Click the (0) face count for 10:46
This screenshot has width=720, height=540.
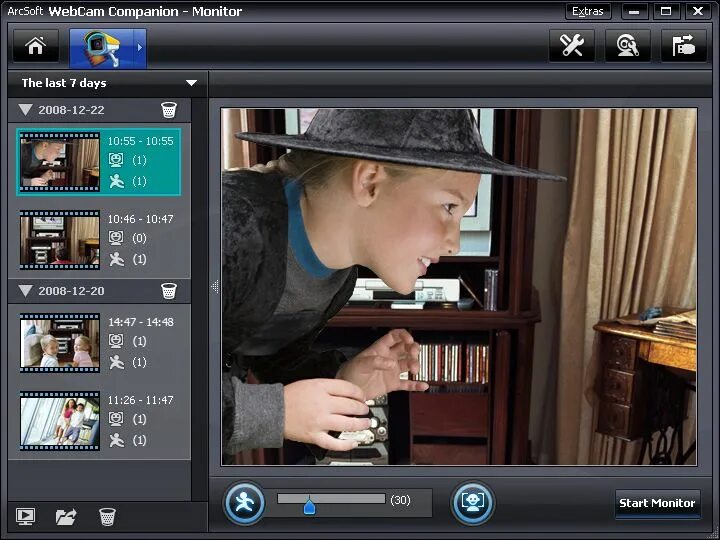139,238
